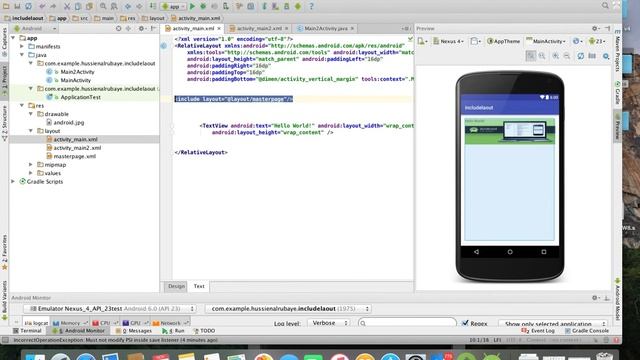The height and width of the screenshot is (360, 640).
Task: Switch to Main2Activity.java editor tab
Action: tap(325, 29)
